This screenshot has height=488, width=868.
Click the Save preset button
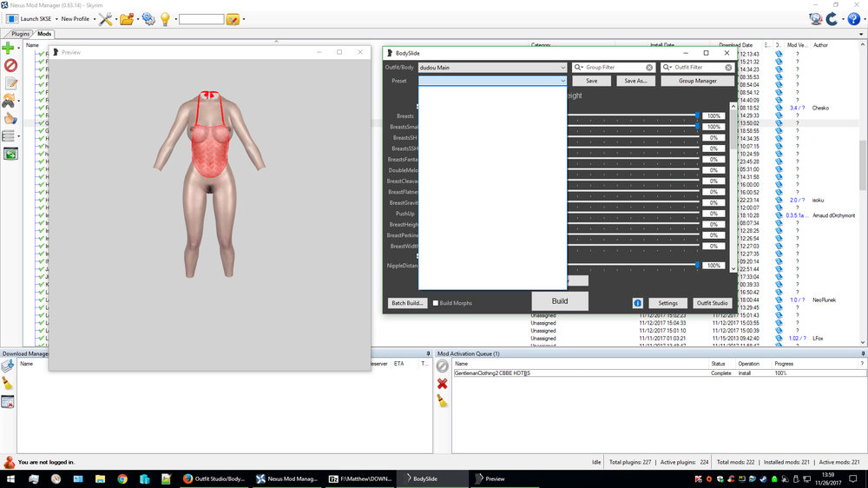coord(591,81)
